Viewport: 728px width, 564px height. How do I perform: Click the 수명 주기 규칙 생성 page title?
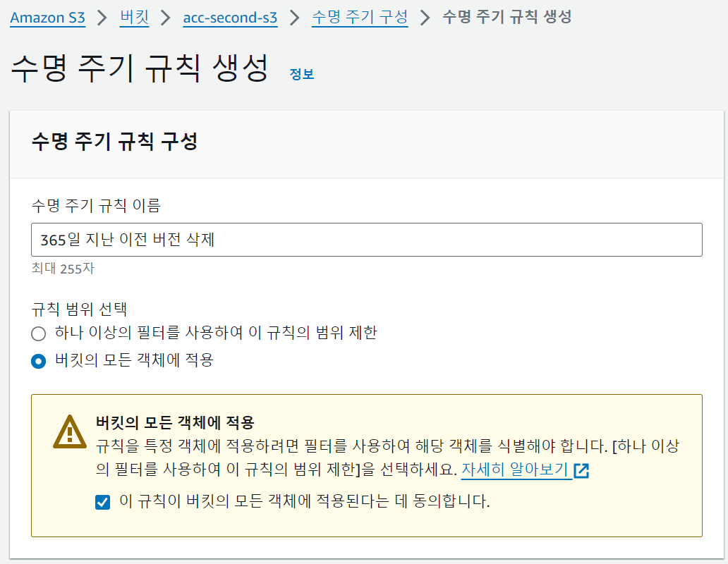140,68
